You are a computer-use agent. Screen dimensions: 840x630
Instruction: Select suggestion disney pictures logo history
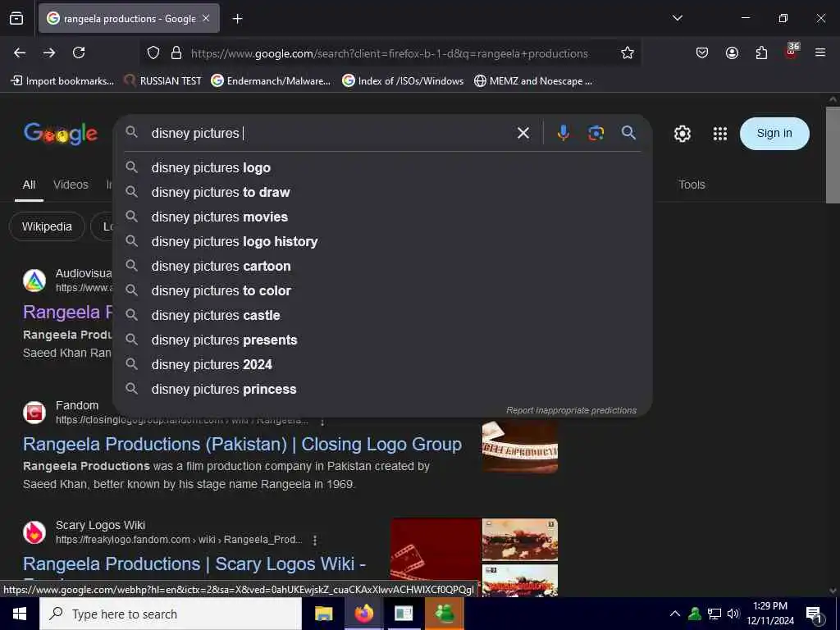coord(382,242)
